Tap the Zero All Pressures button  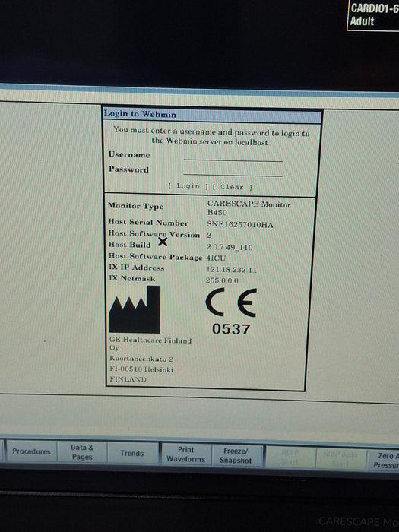383,461
